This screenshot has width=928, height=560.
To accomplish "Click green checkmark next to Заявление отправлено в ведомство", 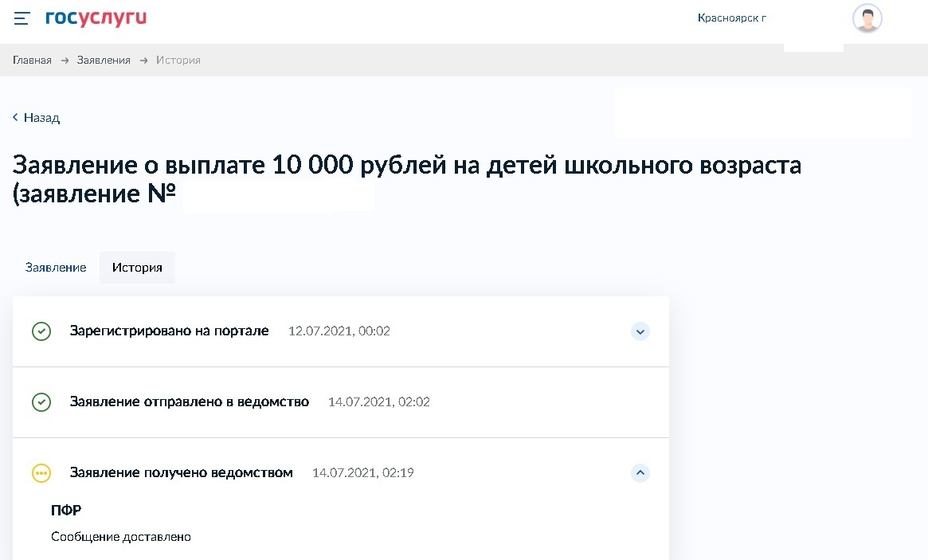I will coord(41,402).
